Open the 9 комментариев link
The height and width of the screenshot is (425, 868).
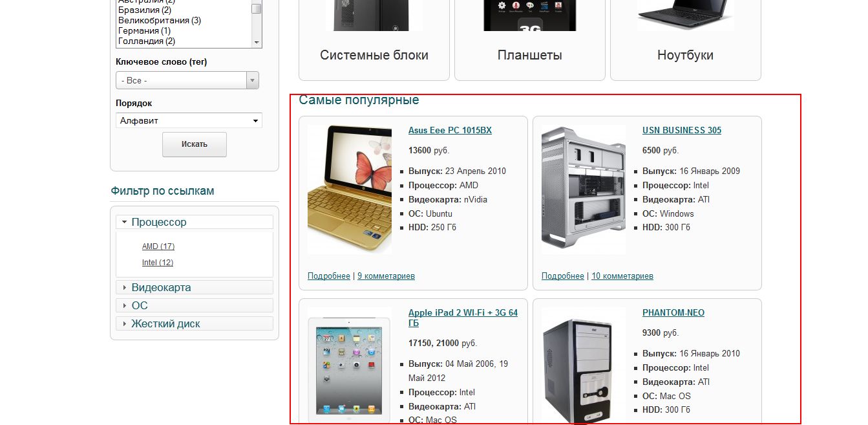386,276
